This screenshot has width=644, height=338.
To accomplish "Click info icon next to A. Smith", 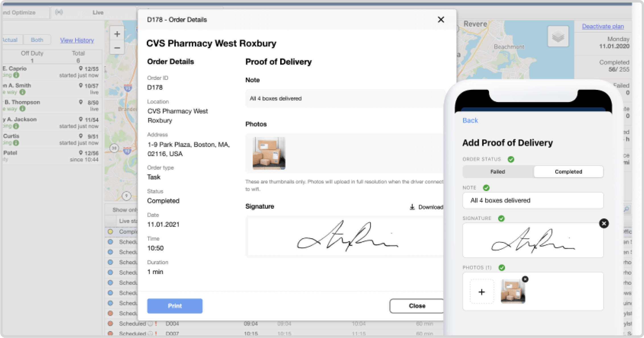I will pyautogui.click(x=22, y=92).
